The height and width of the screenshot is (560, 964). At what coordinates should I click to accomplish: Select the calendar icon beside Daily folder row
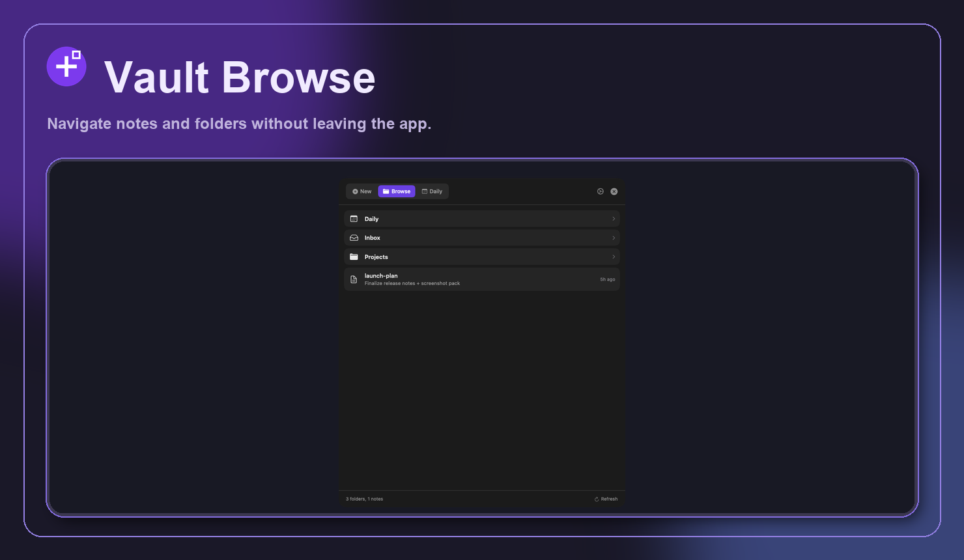click(x=354, y=218)
